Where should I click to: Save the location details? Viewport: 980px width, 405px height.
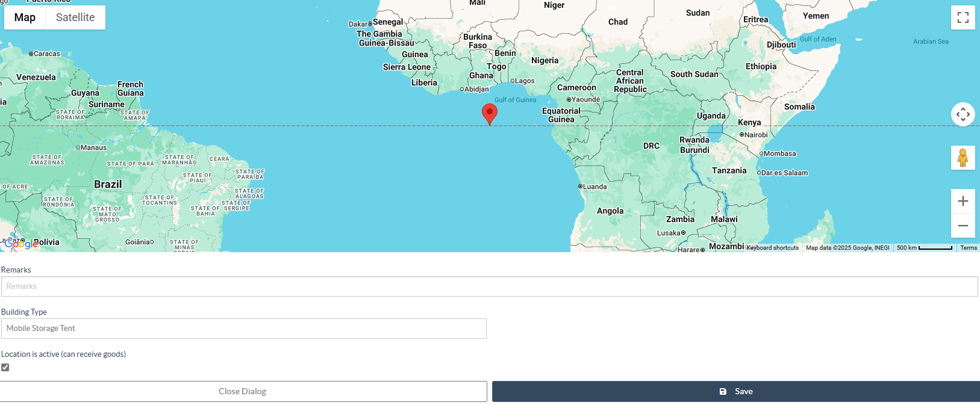[x=735, y=392]
